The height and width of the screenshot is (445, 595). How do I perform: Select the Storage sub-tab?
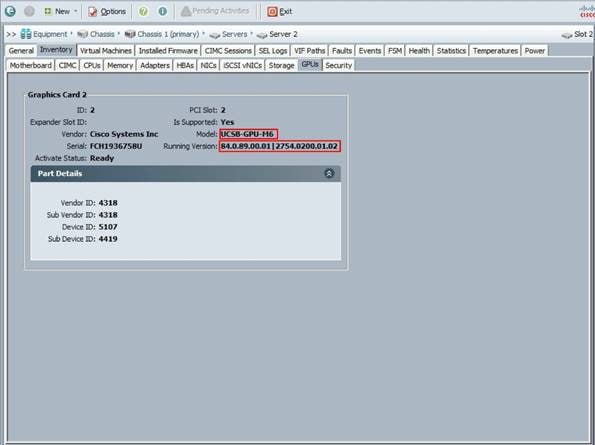coord(282,66)
